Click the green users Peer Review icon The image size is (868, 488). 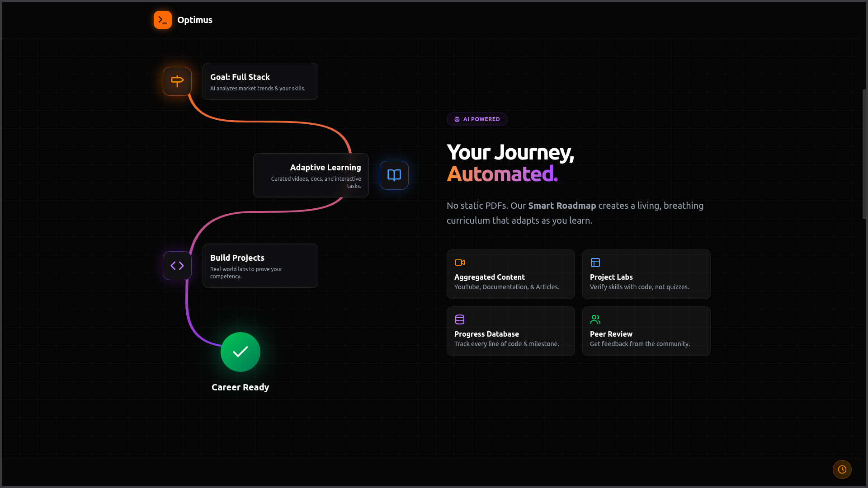595,319
